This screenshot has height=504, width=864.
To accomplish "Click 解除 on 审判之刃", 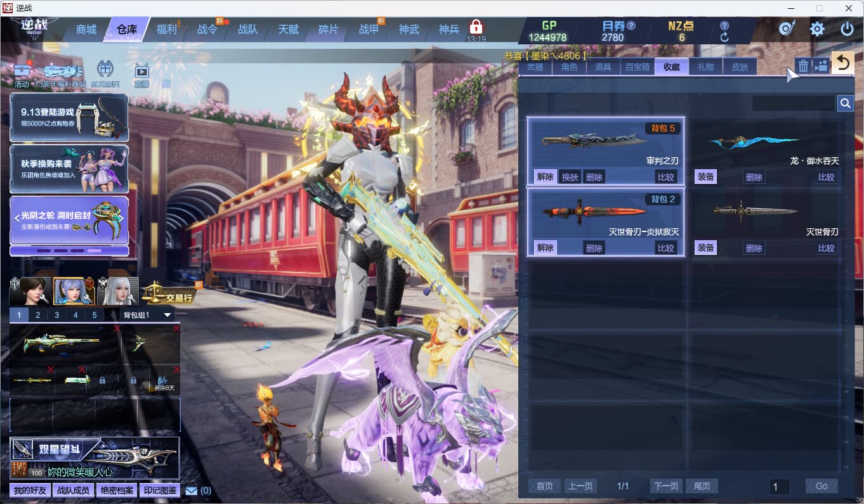I will [545, 177].
